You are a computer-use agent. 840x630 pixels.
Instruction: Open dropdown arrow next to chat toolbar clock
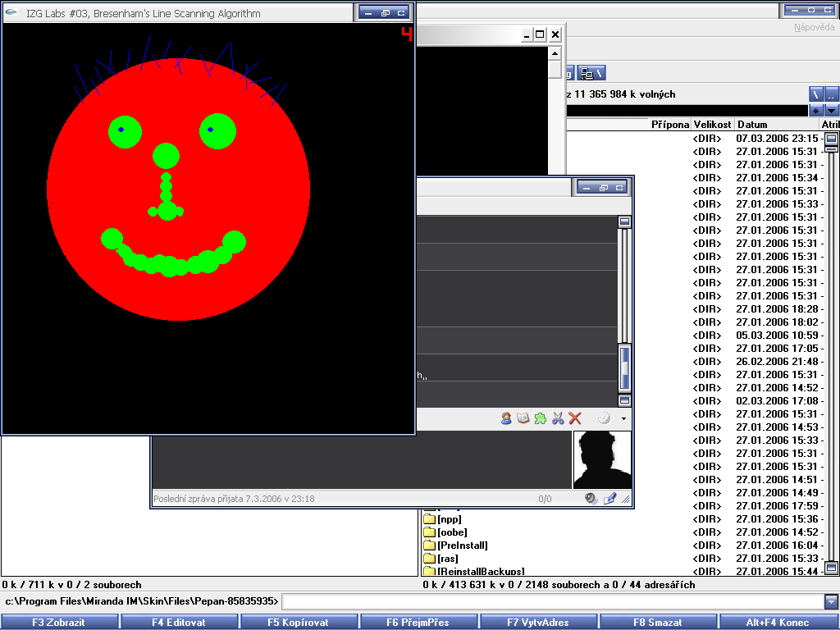(x=623, y=418)
